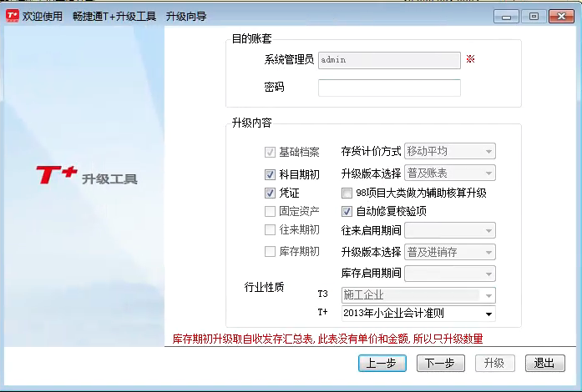Click the 升级内容 group label
Screen dimensions: 582x392
pos(251,123)
